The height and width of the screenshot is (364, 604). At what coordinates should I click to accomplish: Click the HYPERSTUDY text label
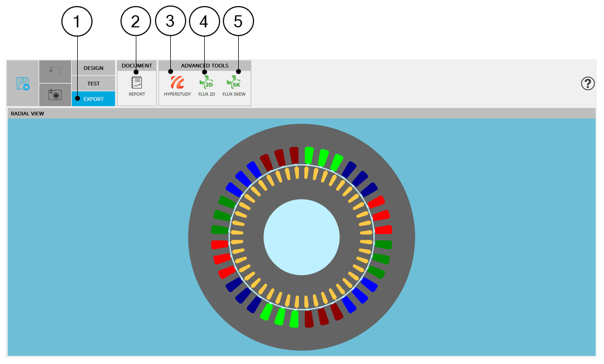tap(177, 94)
